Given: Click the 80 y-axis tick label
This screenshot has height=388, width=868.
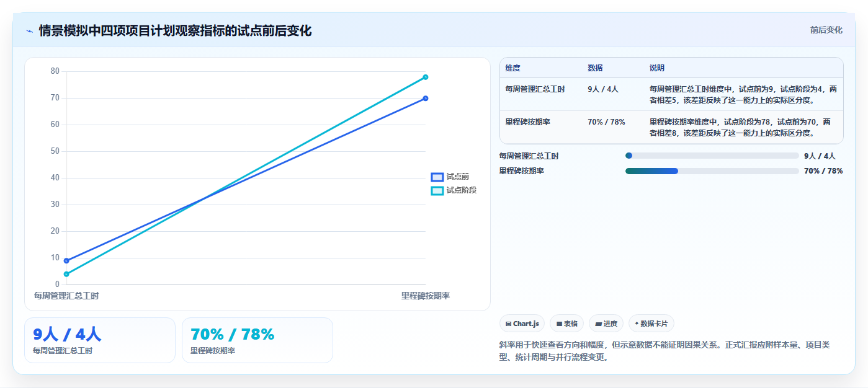Looking at the screenshot, I should [55, 71].
